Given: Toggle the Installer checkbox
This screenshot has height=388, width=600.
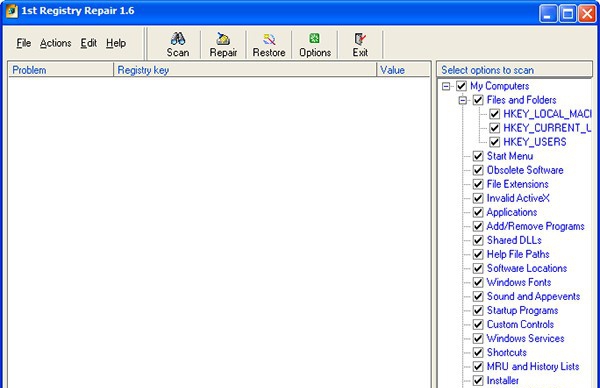Looking at the screenshot, I should 478,381.
